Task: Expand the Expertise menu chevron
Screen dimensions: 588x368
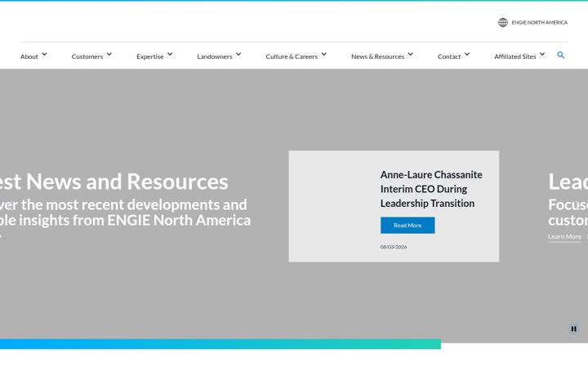Action: tap(170, 55)
